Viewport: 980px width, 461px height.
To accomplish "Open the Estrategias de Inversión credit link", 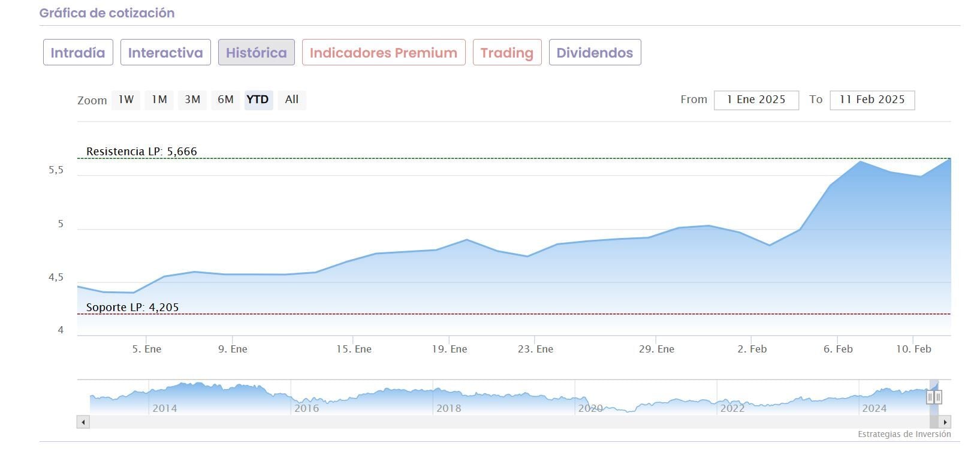I will click(x=904, y=434).
